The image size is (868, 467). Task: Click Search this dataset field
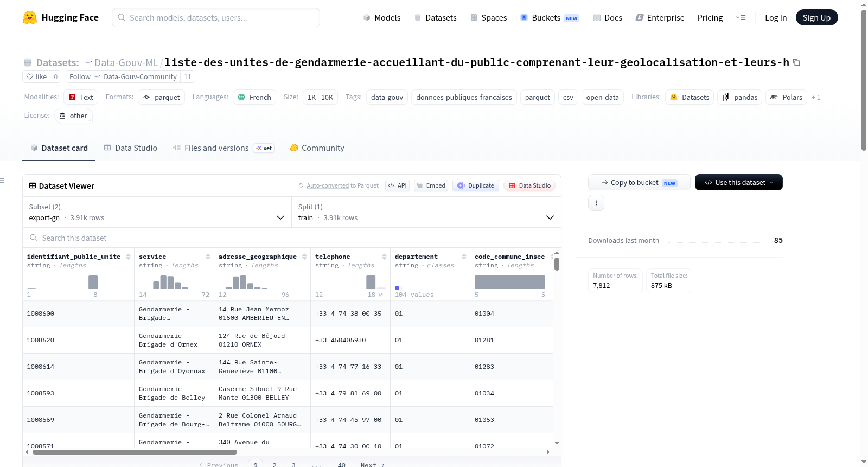[x=292, y=238]
